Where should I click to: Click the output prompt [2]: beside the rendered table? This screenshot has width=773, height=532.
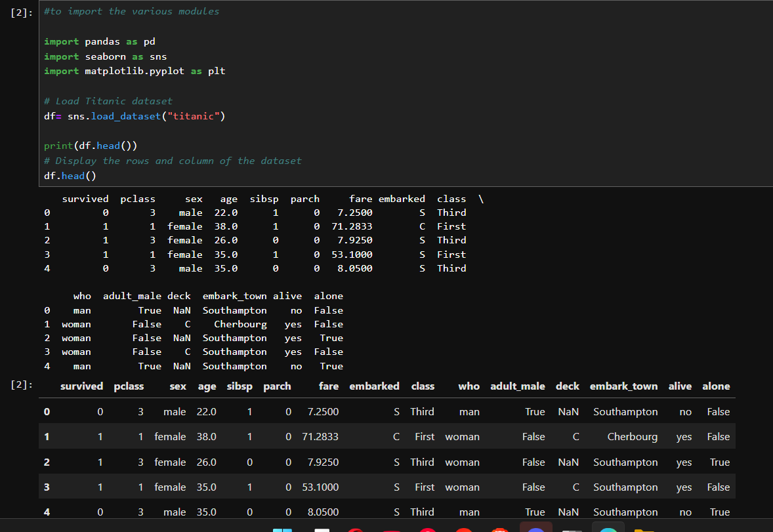pos(21,384)
